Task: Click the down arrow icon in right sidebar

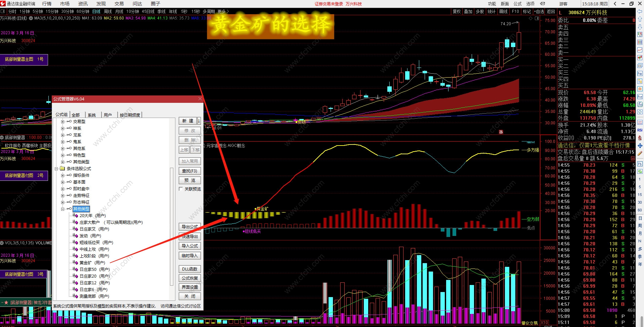Action: (x=640, y=27)
